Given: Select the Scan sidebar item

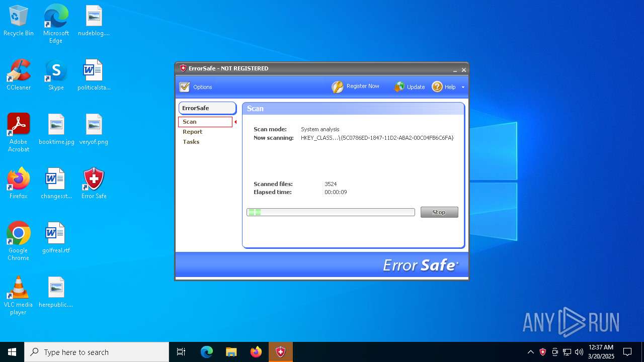Looking at the screenshot, I should 205,122.
